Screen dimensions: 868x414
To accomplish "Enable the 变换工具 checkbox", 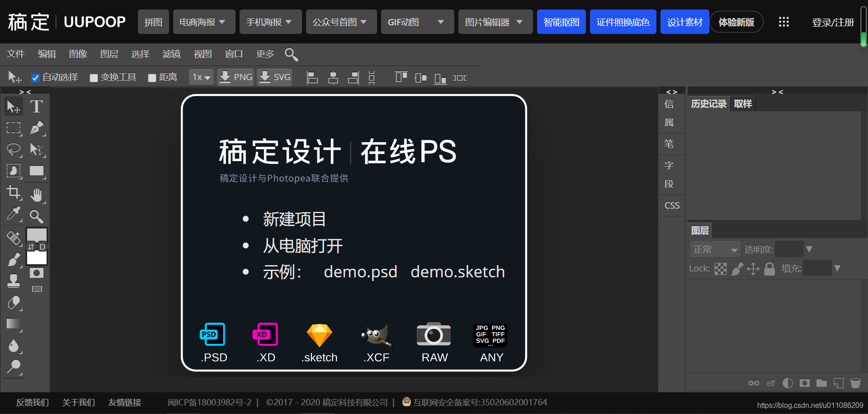I will [x=94, y=78].
